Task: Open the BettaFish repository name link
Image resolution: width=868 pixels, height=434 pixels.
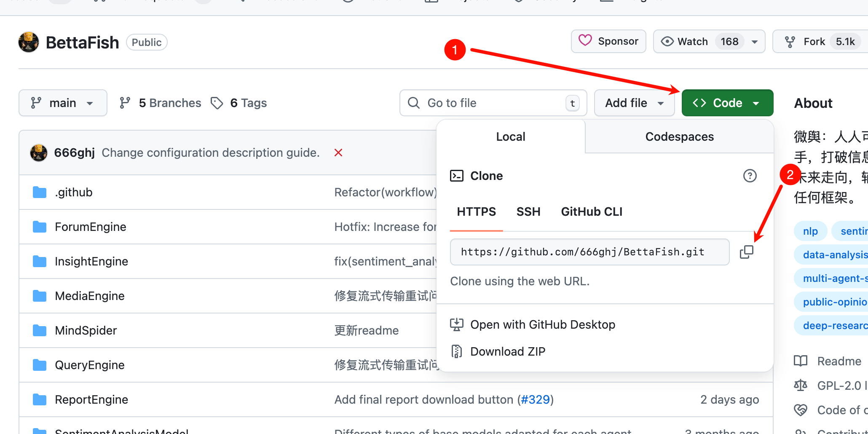Action: click(x=83, y=42)
